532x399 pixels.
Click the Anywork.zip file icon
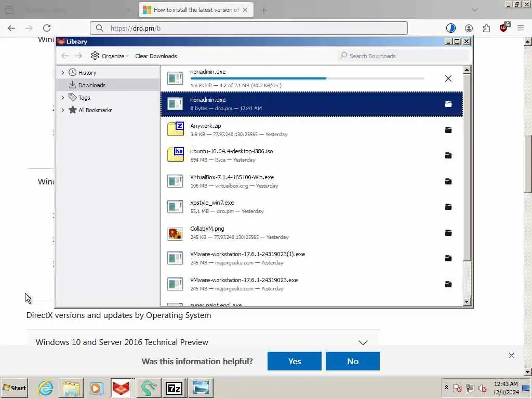[x=176, y=129]
